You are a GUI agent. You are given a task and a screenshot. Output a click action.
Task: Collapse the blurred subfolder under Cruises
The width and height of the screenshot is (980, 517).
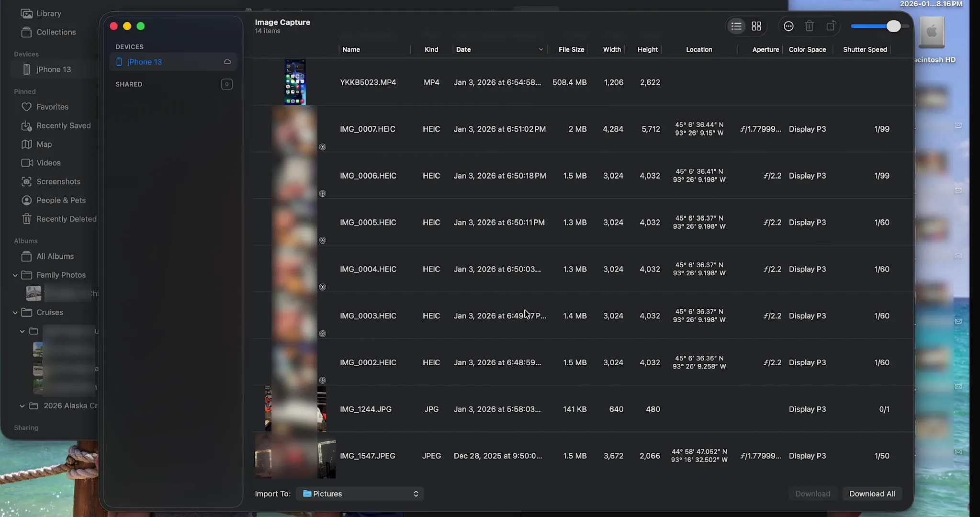click(x=22, y=331)
